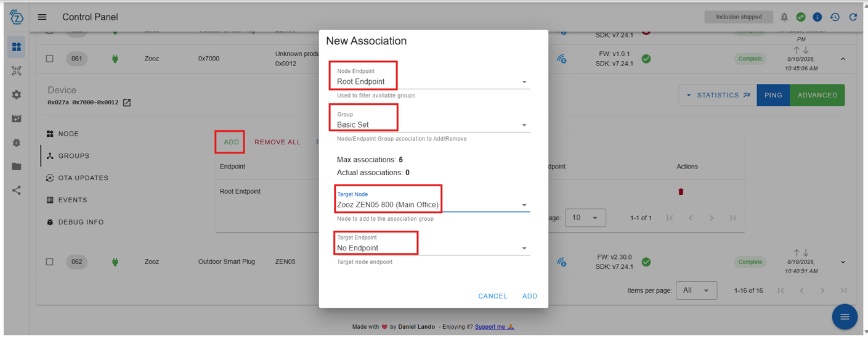868x338 pixels.
Task: Open the Store folder icon in the sidebar
Action: 17,167
